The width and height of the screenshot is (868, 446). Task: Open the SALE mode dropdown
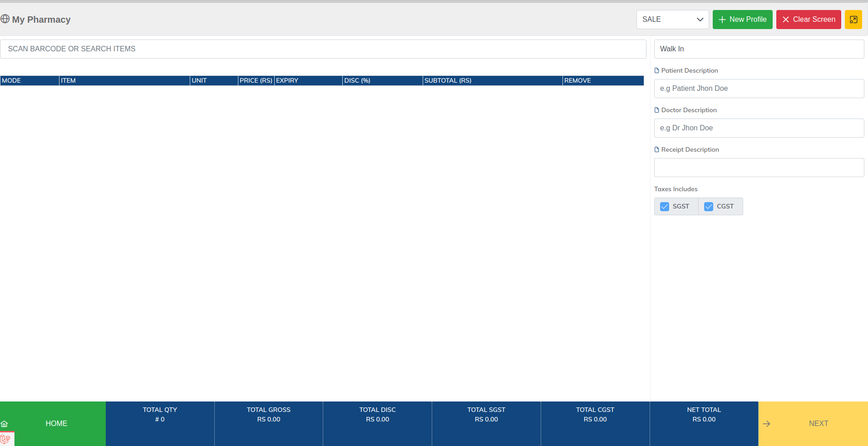point(672,20)
